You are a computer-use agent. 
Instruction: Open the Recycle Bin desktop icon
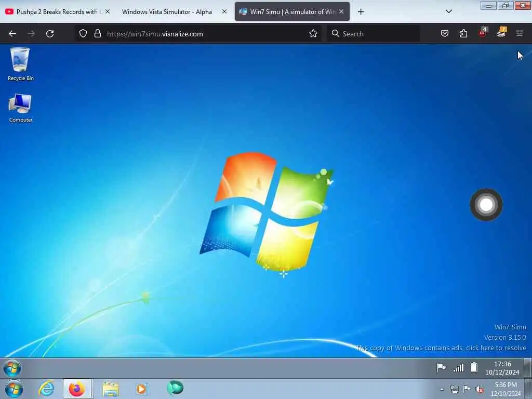coord(20,64)
